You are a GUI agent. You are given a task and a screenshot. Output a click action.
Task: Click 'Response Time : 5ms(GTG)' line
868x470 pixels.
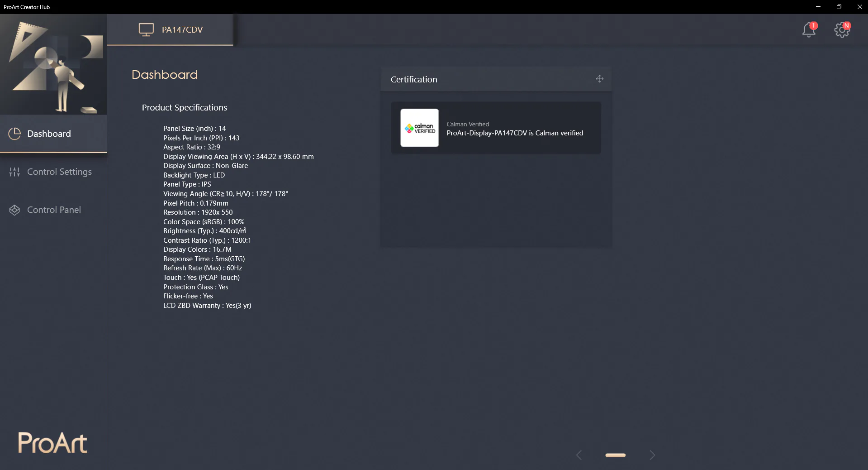pos(204,259)
